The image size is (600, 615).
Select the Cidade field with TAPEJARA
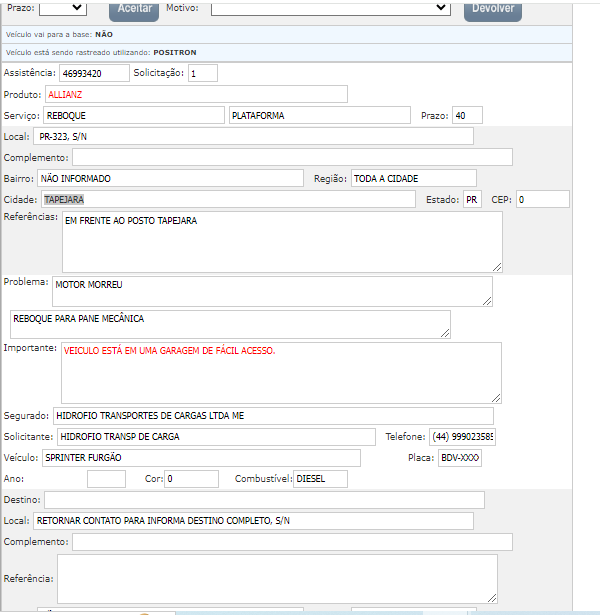tap(227, 199)
